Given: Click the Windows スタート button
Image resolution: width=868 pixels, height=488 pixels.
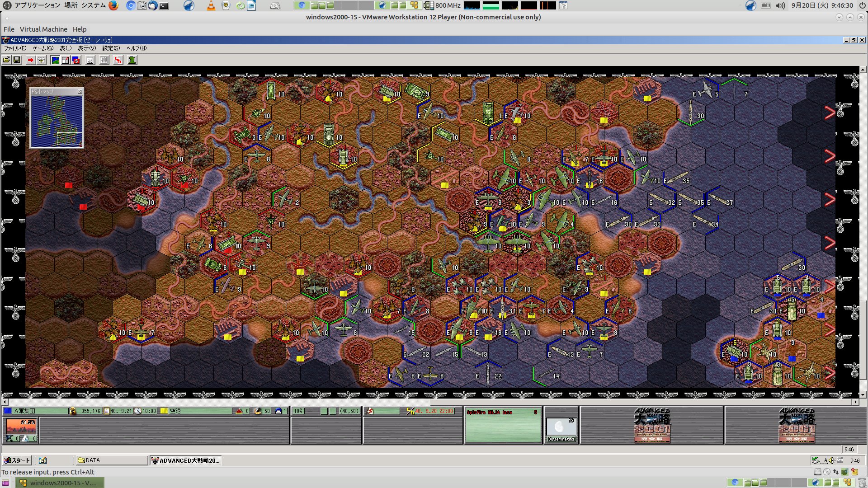Looking at the screenshot, I should point(17,460).
